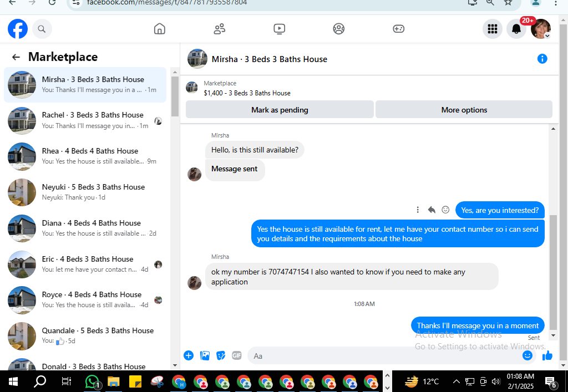
Task: Show hidden system tray icons chevron
Action: click(457, 381)
